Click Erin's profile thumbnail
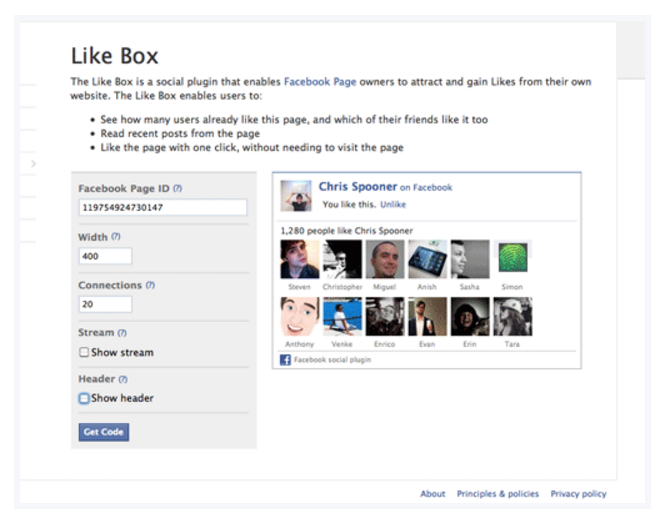Viewport: 669px width, 524px height. pos(470,317)
